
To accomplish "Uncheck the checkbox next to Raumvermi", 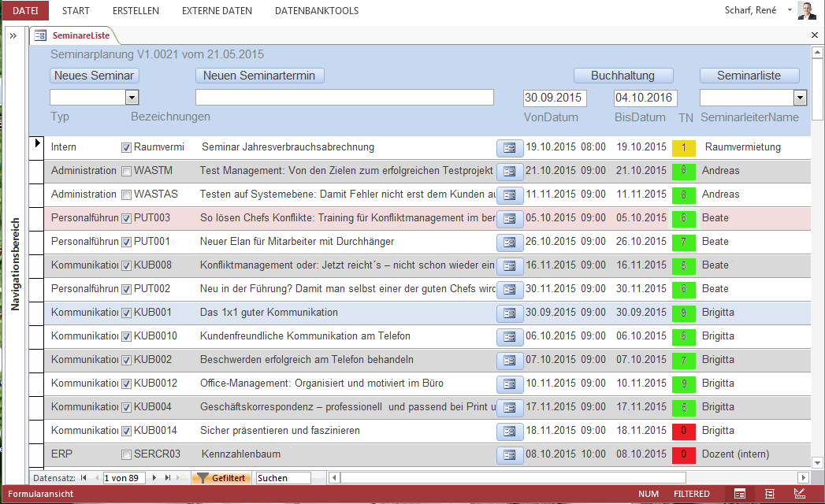I will [x=126, y=147].
